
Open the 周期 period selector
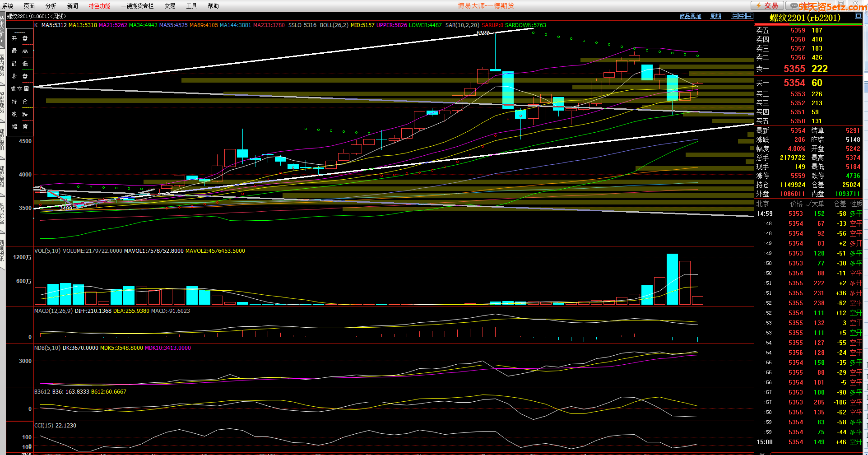pos(715,16)
